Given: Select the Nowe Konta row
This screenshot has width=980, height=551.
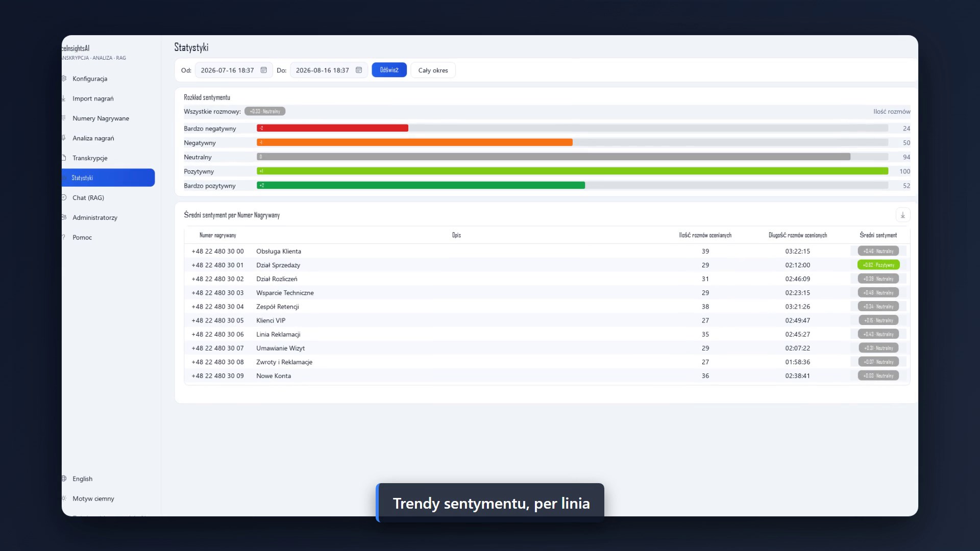Looking at the screenshot, I should click(547, 375).
